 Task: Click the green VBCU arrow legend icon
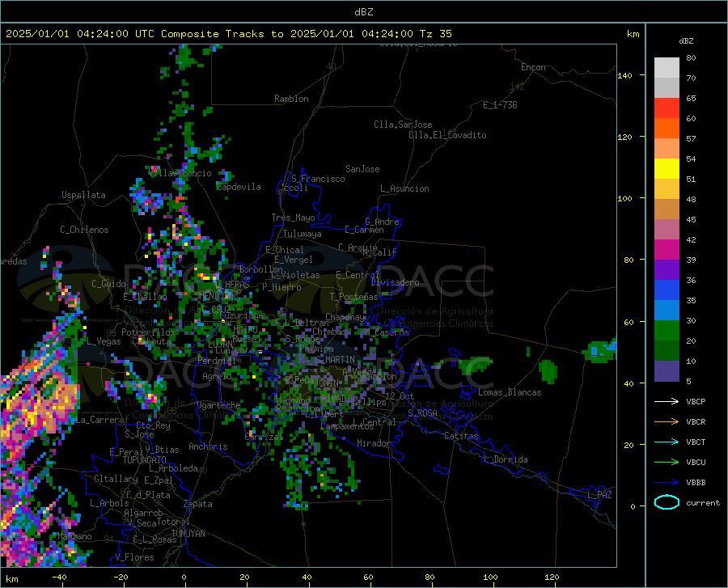pos(667,462)
